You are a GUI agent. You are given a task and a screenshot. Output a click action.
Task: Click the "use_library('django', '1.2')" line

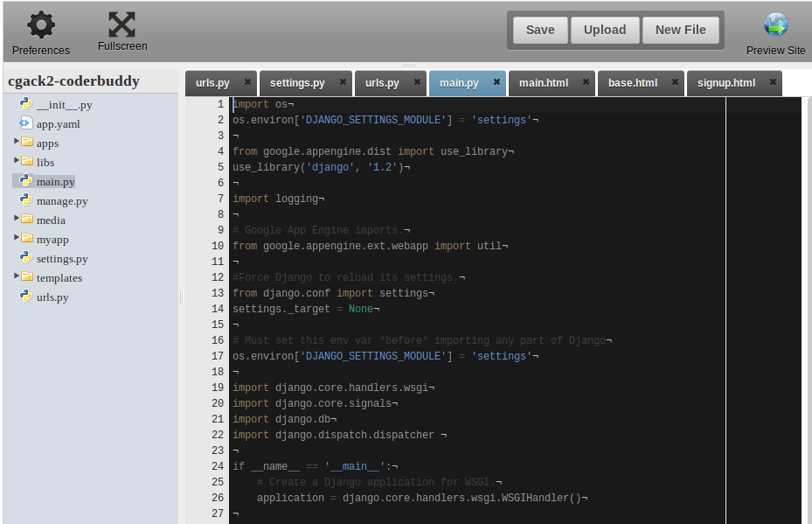click(x=321, y=167)
